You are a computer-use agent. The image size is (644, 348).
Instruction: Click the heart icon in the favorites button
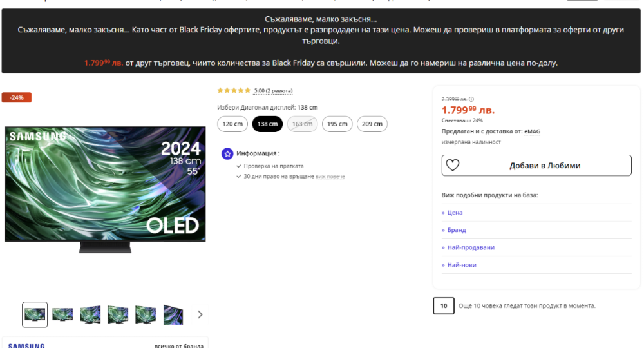(x=453, y=165)
